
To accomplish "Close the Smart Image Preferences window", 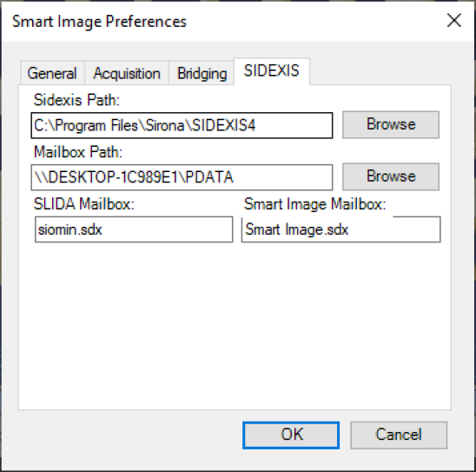I will 454,21.
